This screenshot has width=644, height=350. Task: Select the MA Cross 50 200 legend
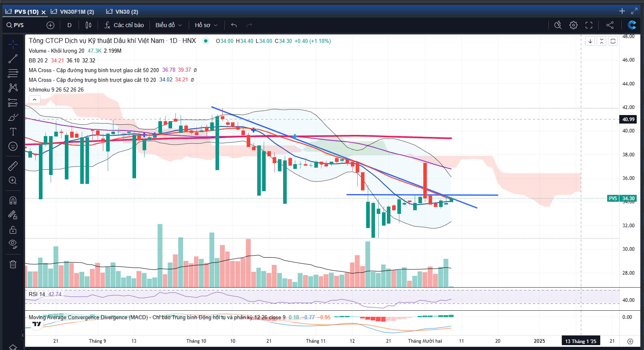(94, 70)
